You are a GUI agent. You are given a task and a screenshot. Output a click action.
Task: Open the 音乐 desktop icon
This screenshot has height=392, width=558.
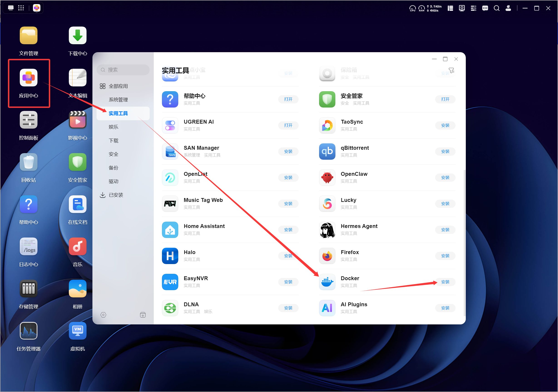[77, 247]
